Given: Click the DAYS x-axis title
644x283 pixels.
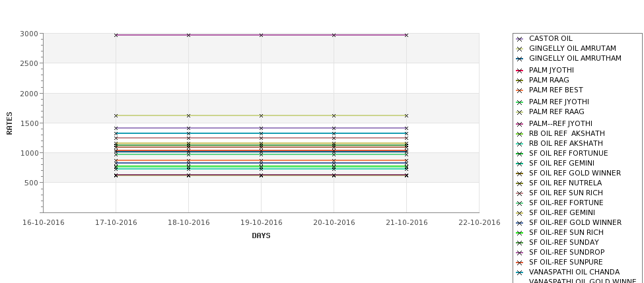Looking at the screenshot, I should 261,236.
